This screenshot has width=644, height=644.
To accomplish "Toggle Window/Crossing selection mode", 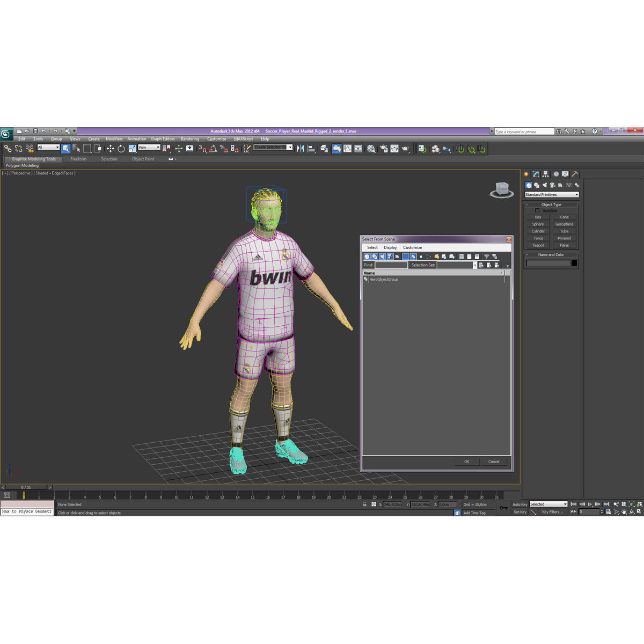I will 97,149.
